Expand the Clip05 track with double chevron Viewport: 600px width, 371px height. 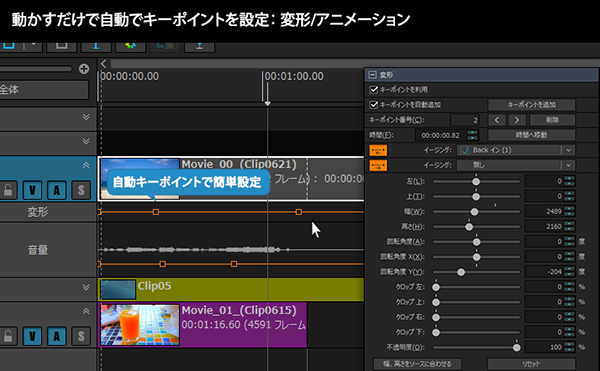pos(86,287)
